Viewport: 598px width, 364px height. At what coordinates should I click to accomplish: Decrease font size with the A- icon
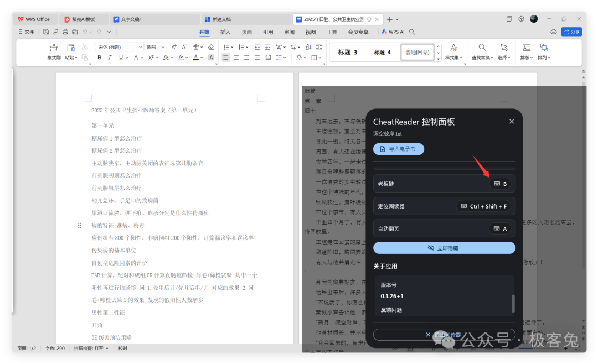(x=184, y=47)
